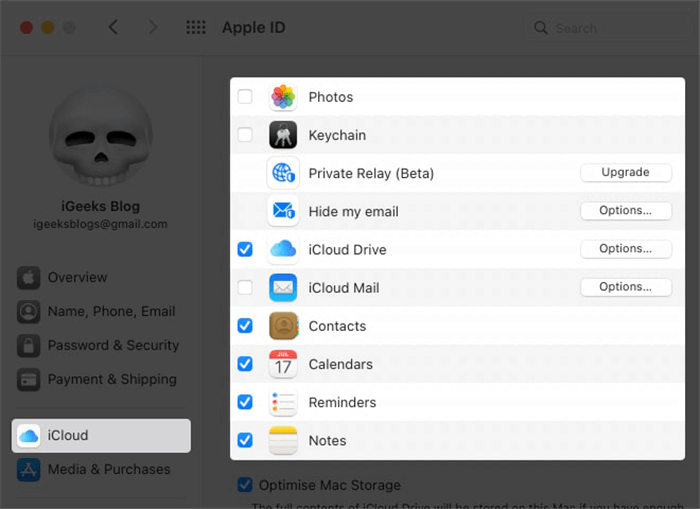Click the iCloud sidebar cloud icon

(29, 436)
